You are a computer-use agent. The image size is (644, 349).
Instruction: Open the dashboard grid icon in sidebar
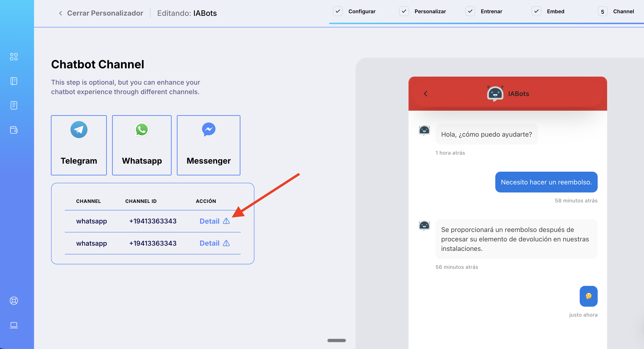pyautogui.click(x=14, y=57)
